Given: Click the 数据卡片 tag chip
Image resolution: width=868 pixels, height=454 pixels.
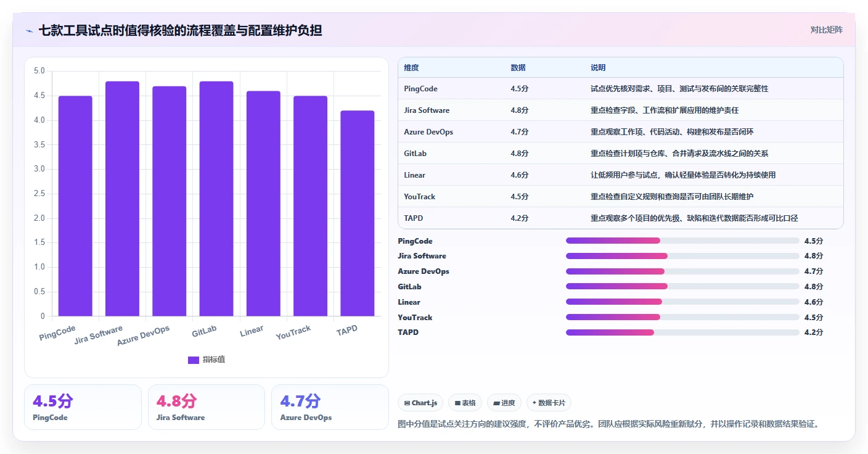Looking at the screenshot, I should click(x=549, y=403).
